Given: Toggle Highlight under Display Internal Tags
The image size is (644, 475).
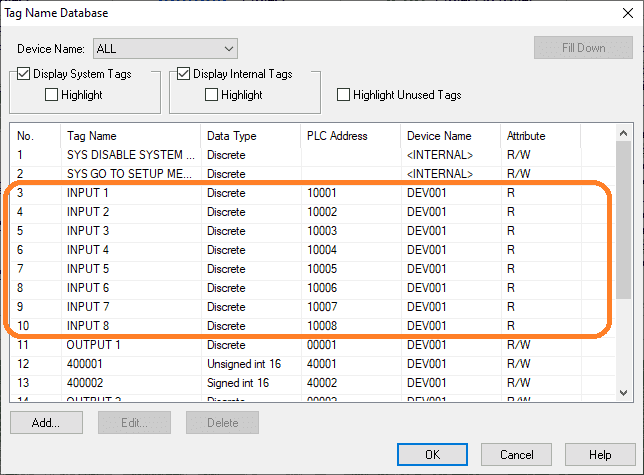Looking at the screenshot, I should [x=211, y=95].
